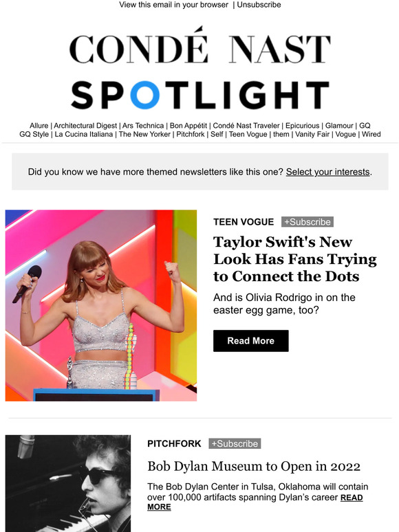Image resolution: width=399 pixels, height=532 pixels.
Task: Visit the Ars Technica link
Action: pyautogui.click(x=143, y=126)
